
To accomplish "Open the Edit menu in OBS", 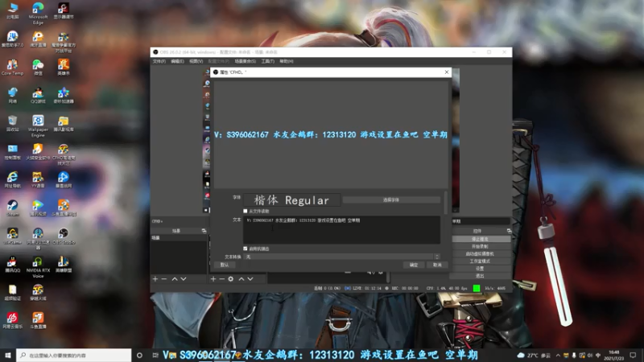I will coord(177,61).
